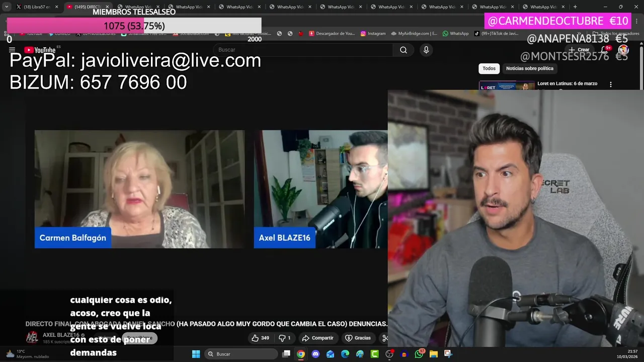Open the AXEL BLAZE16 channel name
The width and height of the screenshot is (644, 362).
(61, 335)
